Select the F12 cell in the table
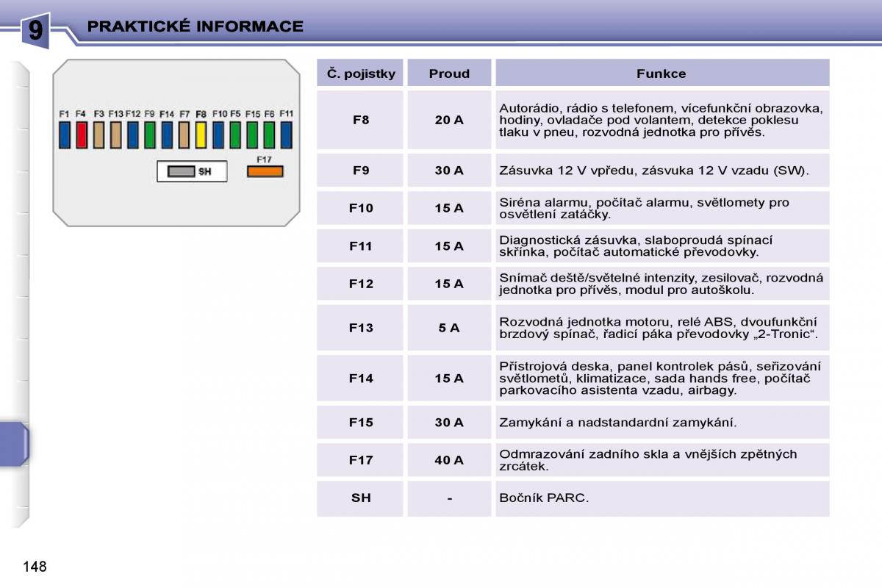 coord(360,284)
